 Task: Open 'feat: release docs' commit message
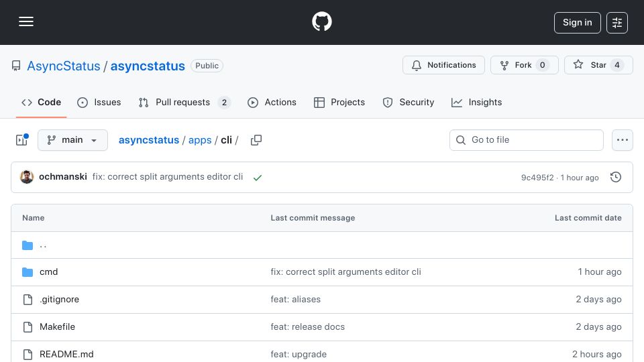pos(308,326)
